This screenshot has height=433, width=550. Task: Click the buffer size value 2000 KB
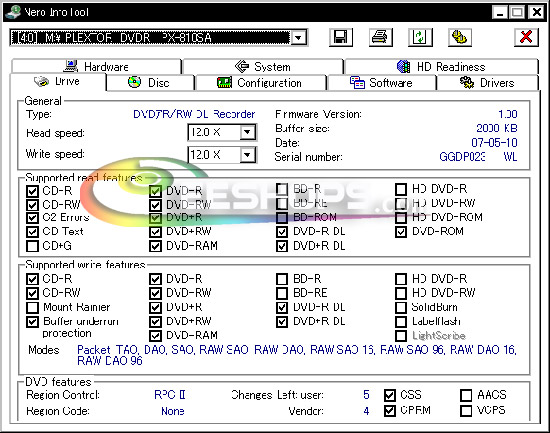click(497, 128)
